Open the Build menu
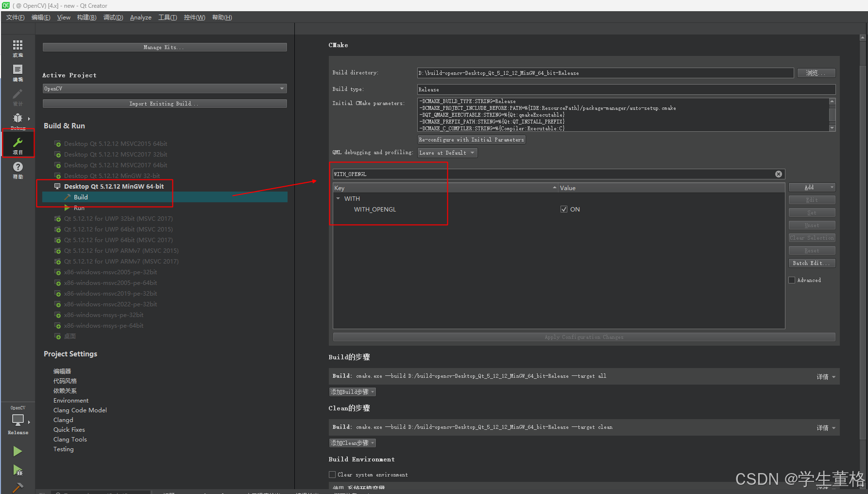The image size is (868, 494). point(87,18)
